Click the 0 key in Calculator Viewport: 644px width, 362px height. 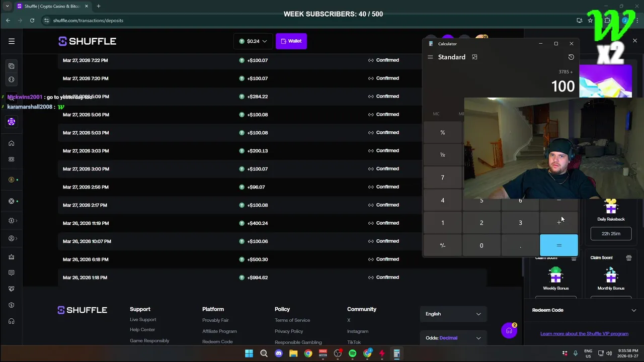pyautogui.click(x=481, y=245)
